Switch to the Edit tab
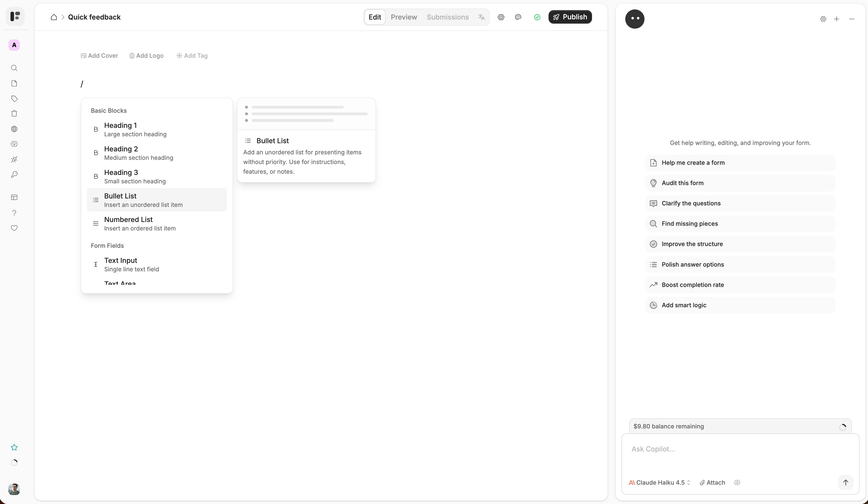The height and width of the screenshot is (504, 868). click(375, 17)
